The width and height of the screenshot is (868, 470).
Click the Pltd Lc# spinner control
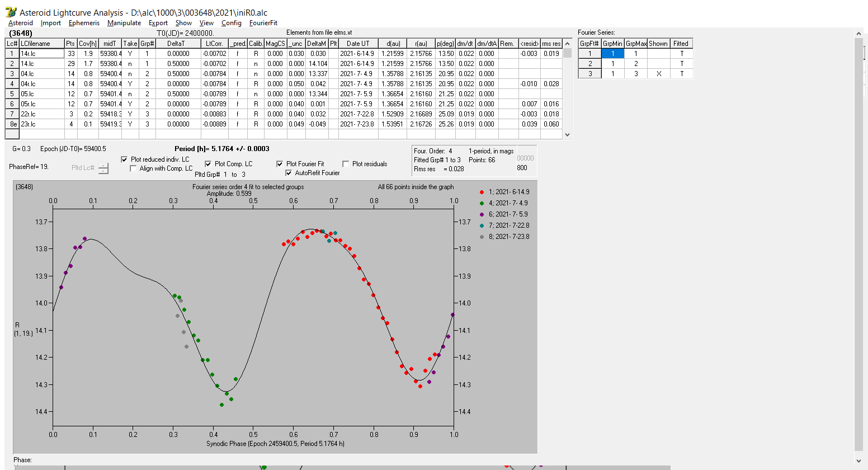(103, 168)
